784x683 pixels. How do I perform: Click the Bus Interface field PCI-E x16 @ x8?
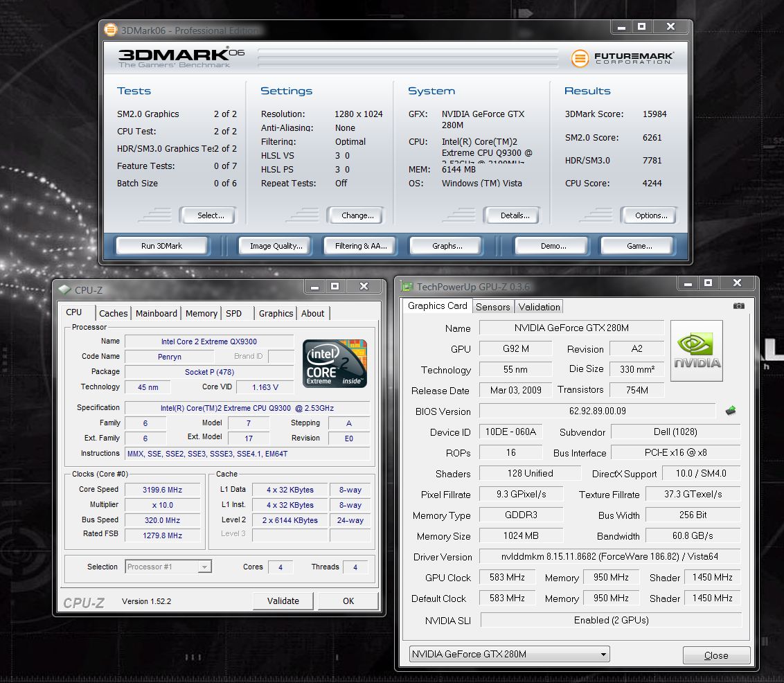click(x=675, y=452)
